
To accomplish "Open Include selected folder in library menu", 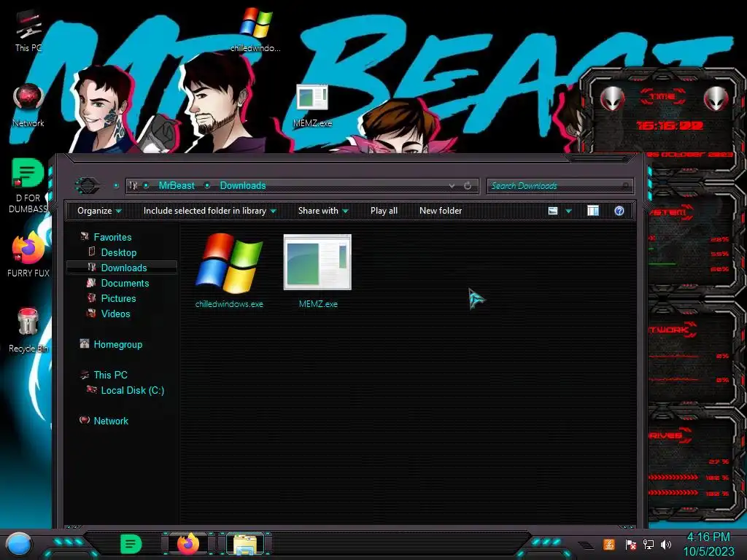I will tap(209, 211).
